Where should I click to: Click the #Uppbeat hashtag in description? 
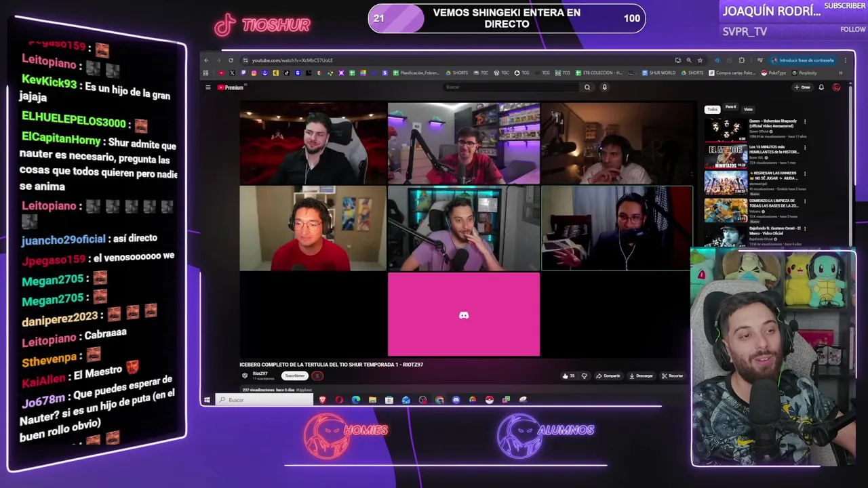[304, 390]
